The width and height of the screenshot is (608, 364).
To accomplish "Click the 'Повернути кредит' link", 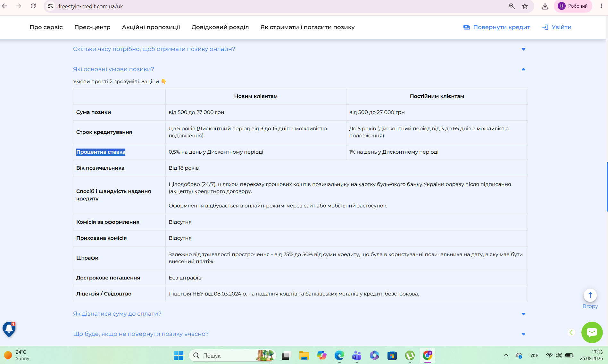I will [x=497, y=27].
